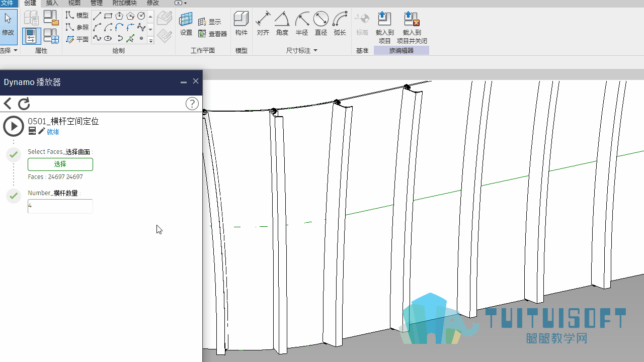Switch to the 插入 ribbon tab
Viewport: 644px width, 362px height.
coord(52,3)
